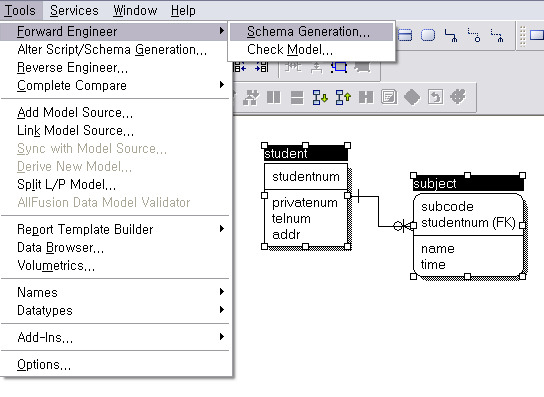Click the gray shadowed rectangle toolbar icon
This screenshot has width=544, height=397.
363,66
